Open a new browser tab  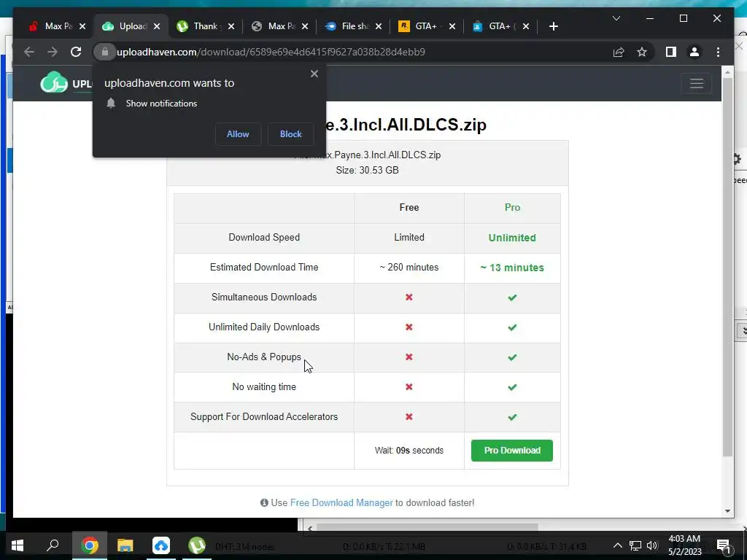[x=553, y=26]
